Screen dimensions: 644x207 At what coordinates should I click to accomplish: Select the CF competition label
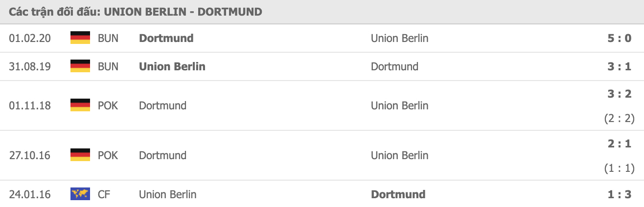pos(104,194)
